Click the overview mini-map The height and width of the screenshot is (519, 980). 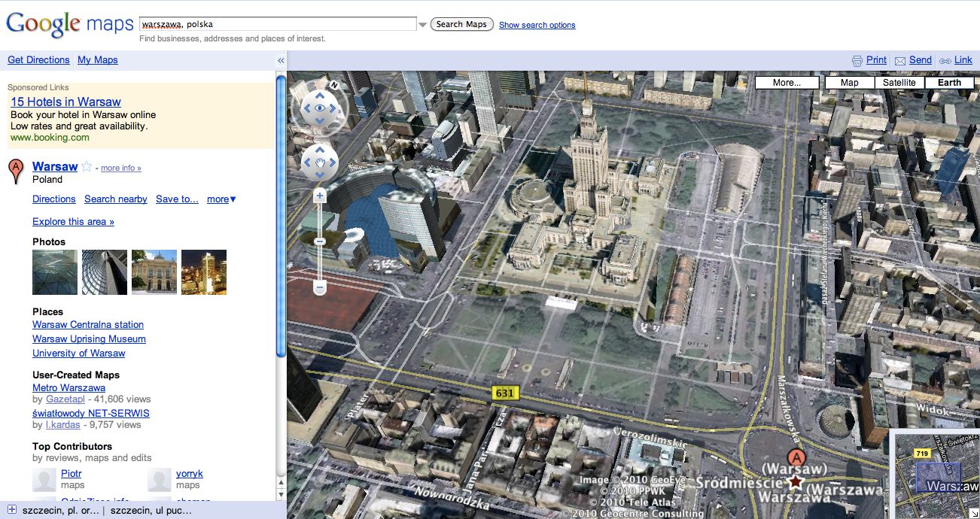(x=936, y=475)
